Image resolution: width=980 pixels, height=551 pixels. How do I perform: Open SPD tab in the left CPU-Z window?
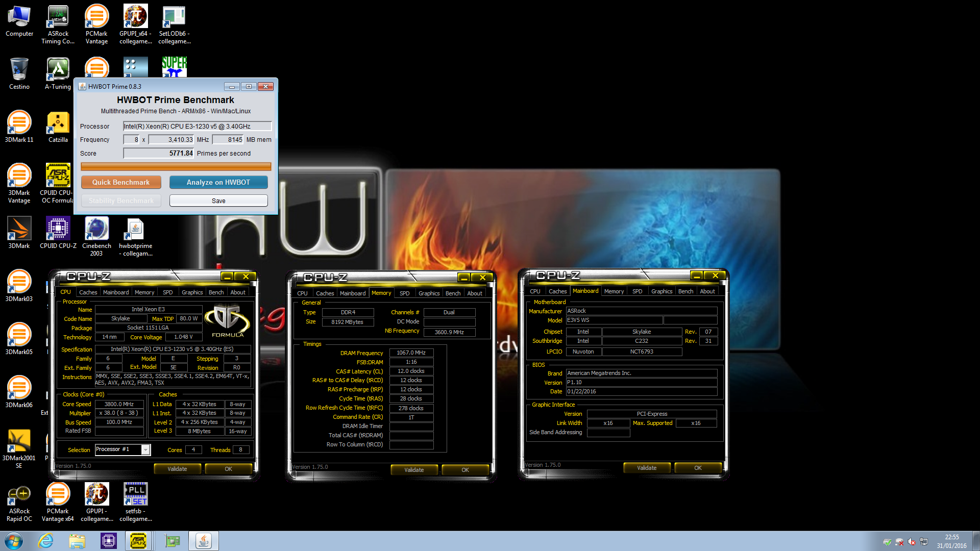pos(168,292)
